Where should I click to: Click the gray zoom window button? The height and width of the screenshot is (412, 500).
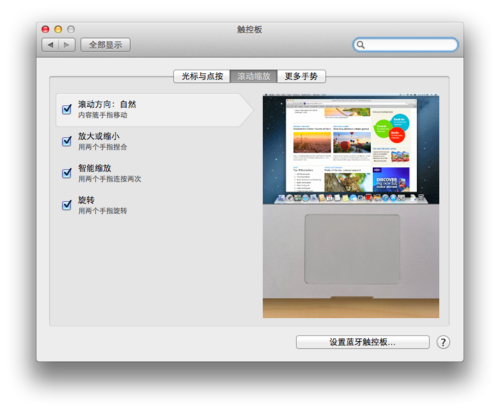[71, 29]
